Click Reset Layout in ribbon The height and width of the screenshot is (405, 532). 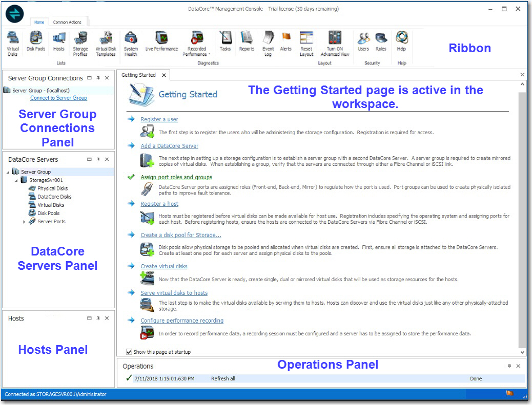(x=306, y=44)
